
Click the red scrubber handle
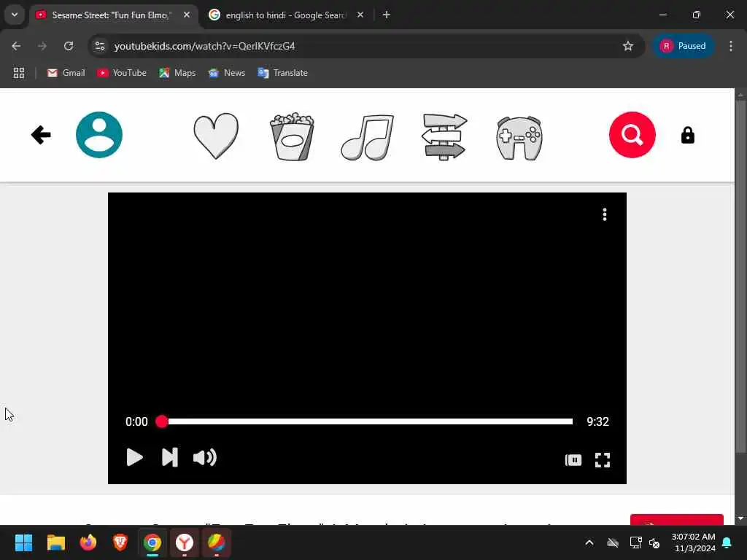pos(161,421)
